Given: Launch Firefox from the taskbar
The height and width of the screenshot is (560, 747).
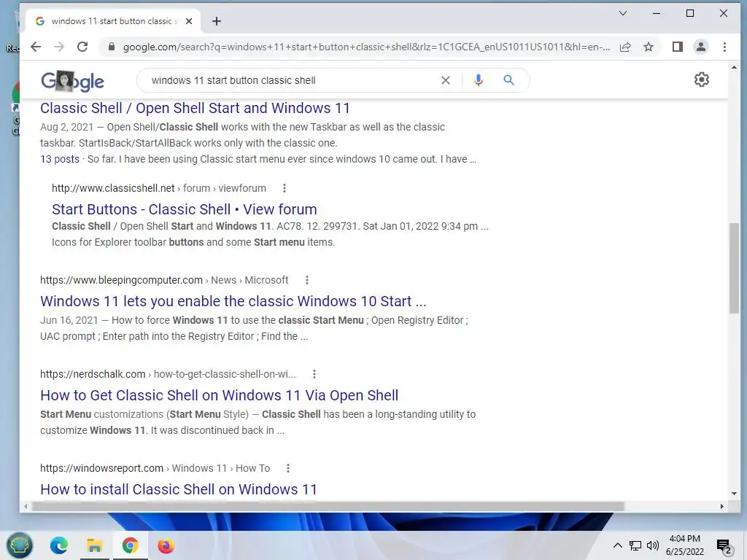Looking at the screenshot, I should pos(166,545).
